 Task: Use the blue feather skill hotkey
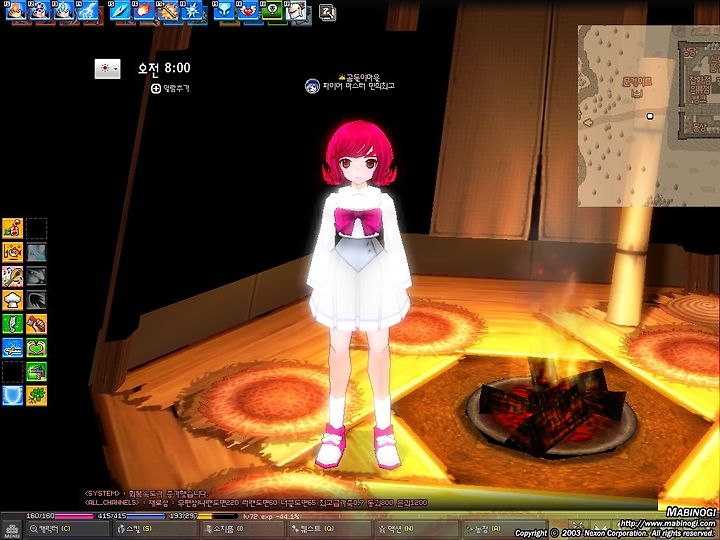tap(120, 11)
